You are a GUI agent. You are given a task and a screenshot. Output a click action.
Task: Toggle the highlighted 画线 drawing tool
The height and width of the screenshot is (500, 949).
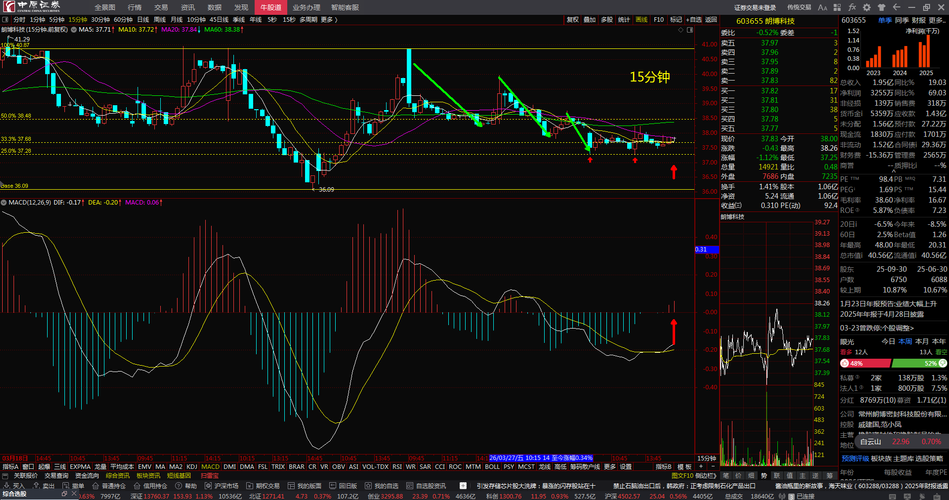642,20
